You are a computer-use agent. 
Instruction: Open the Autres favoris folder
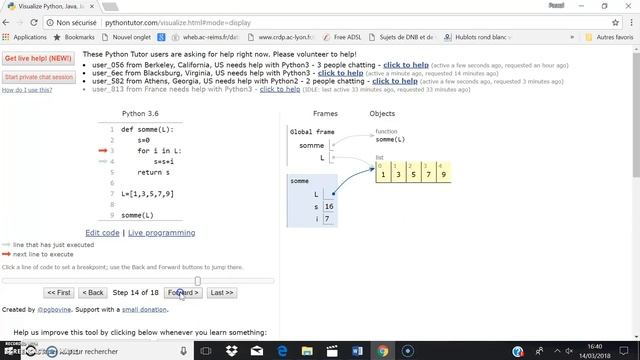609,37
